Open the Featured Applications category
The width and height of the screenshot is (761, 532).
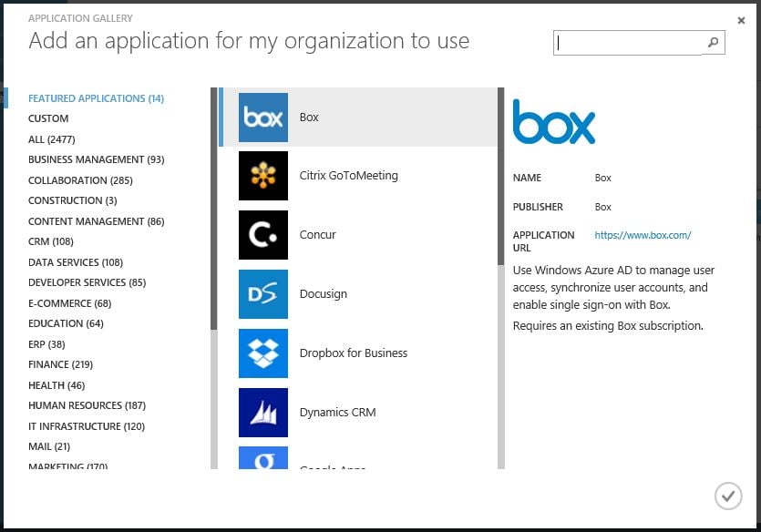(94, 98)
